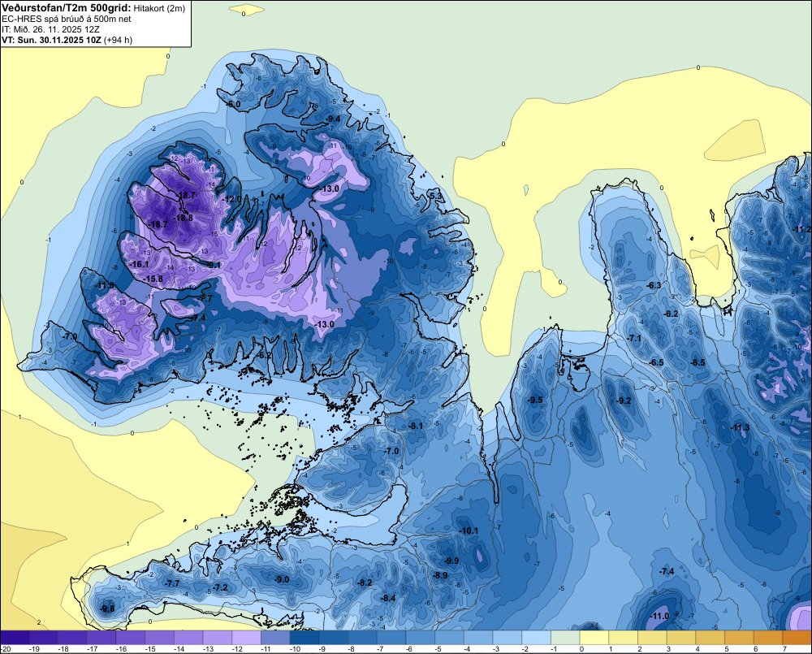
Task: Click the '-20' legend scale label
Action: click(x=6, y=649)
